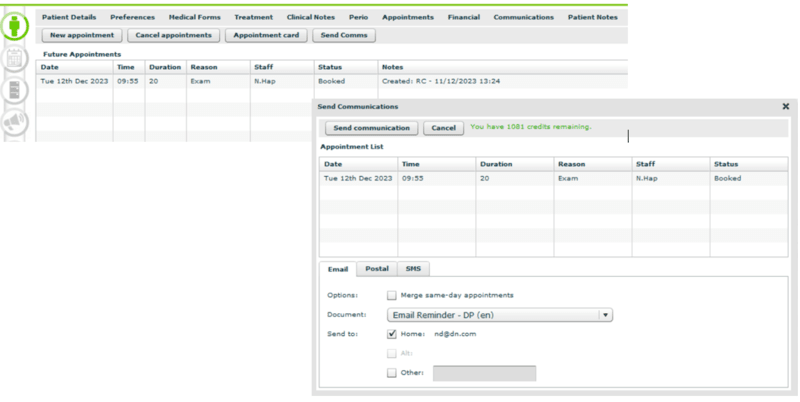Uncheck the Home email checkbox
800x402 pixels.
(392, 334)
